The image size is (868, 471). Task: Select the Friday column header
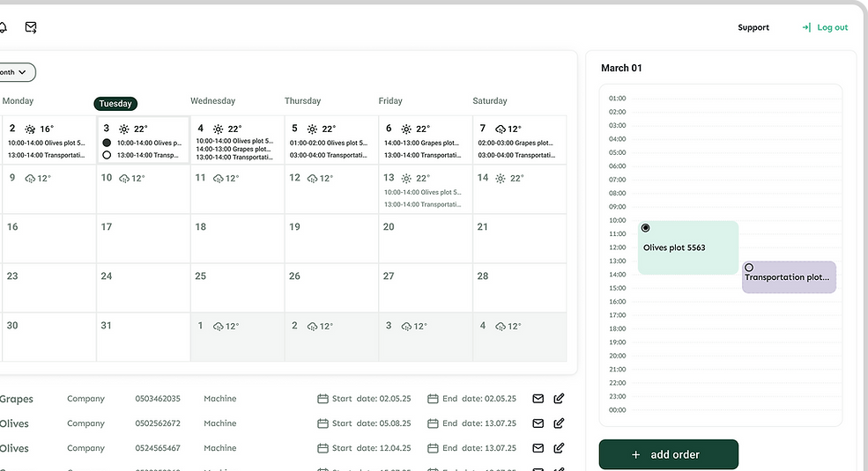click(x=390, y=101)
